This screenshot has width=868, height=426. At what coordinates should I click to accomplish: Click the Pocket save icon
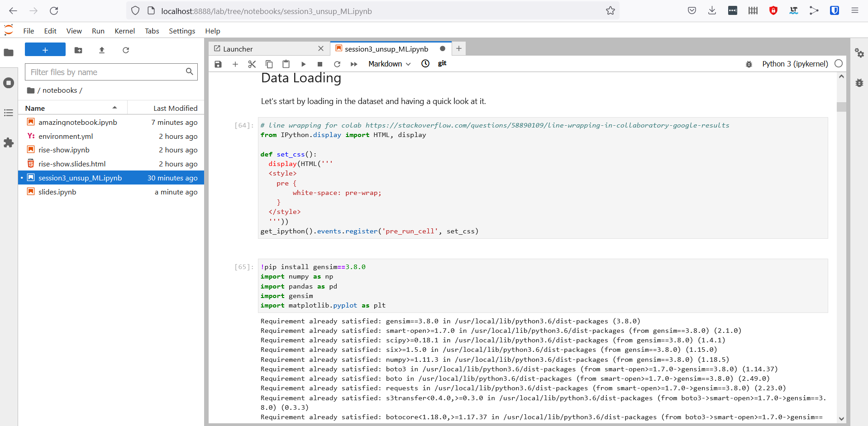(692, 10)
